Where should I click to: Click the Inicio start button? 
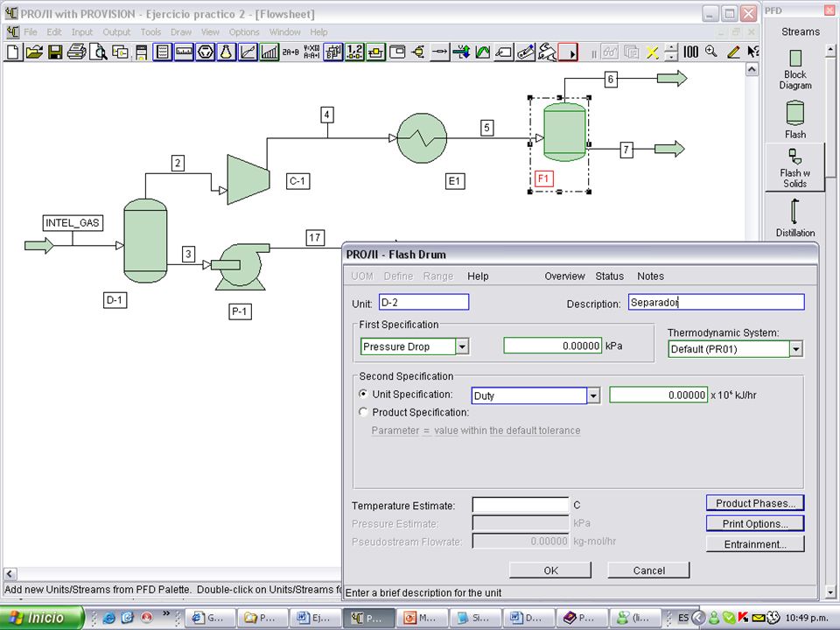tap(42, 618)
